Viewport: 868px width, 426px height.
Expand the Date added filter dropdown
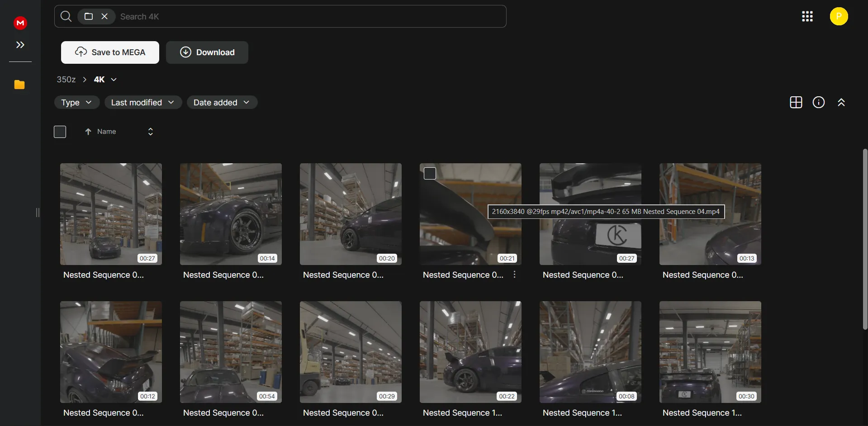click(x=222, y=103)
